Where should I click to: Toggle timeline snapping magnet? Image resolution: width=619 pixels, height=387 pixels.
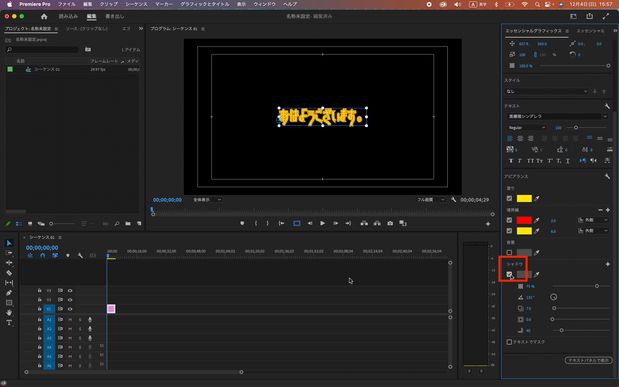(x=42, y=255)
